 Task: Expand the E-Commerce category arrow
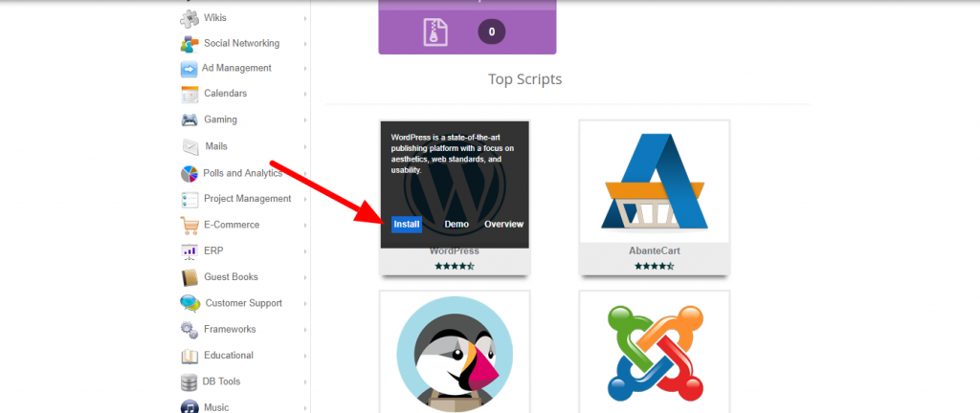click(x=305, y=226)
